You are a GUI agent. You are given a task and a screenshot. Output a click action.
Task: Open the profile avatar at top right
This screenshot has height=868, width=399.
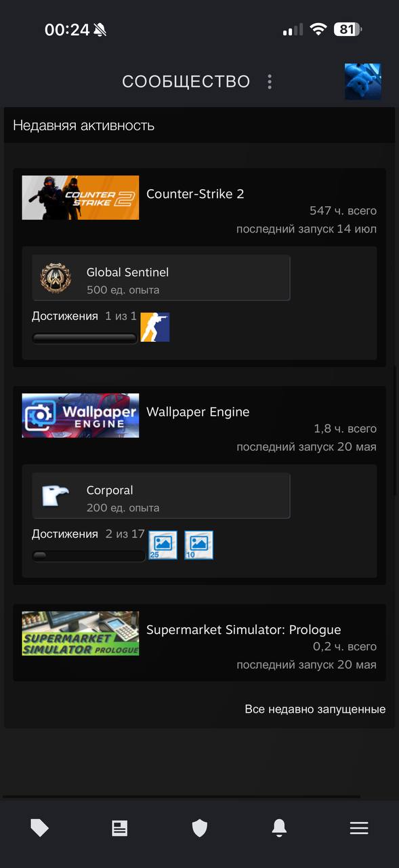click(362, 82)
